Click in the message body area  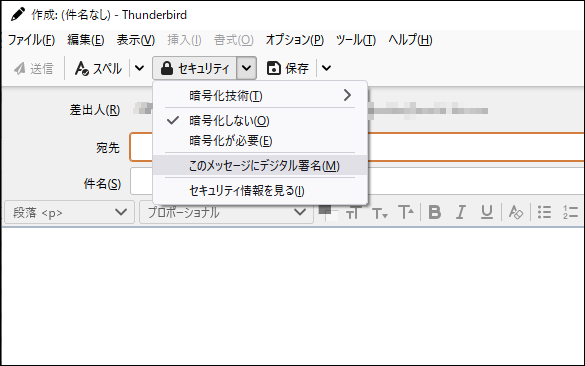pos(292,296)
